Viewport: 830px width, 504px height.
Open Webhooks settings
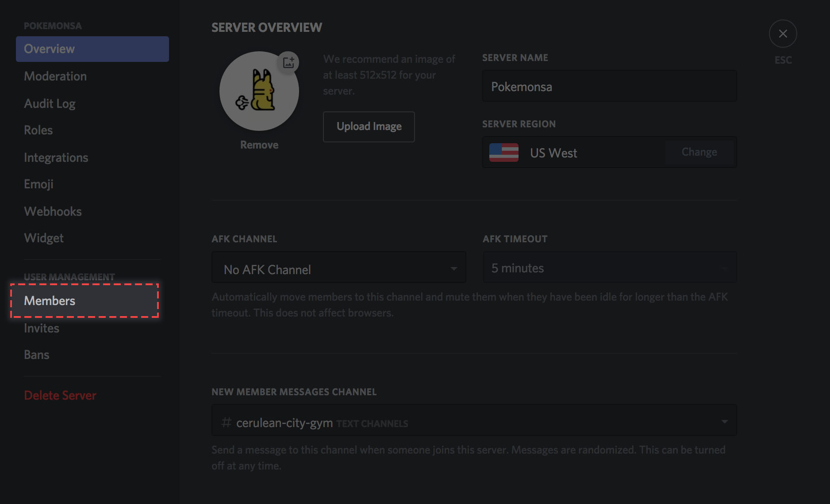coord(53,211)
